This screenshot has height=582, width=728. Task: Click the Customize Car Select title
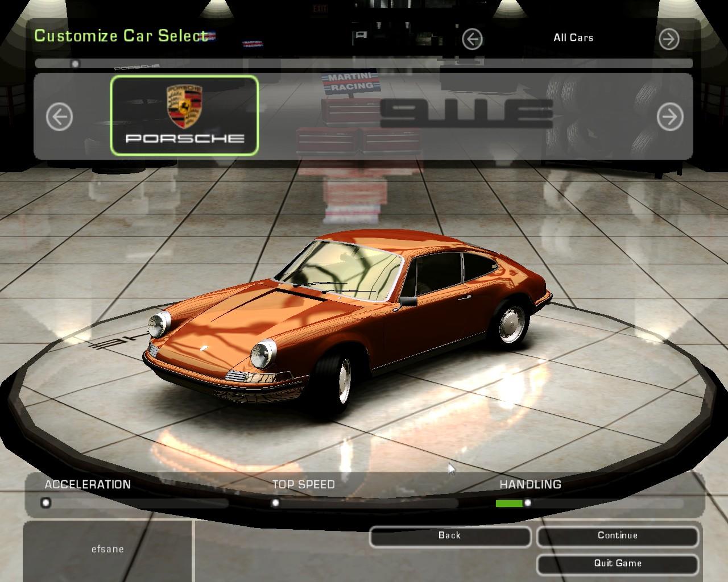pyautogui.click(x=121, y=35)
